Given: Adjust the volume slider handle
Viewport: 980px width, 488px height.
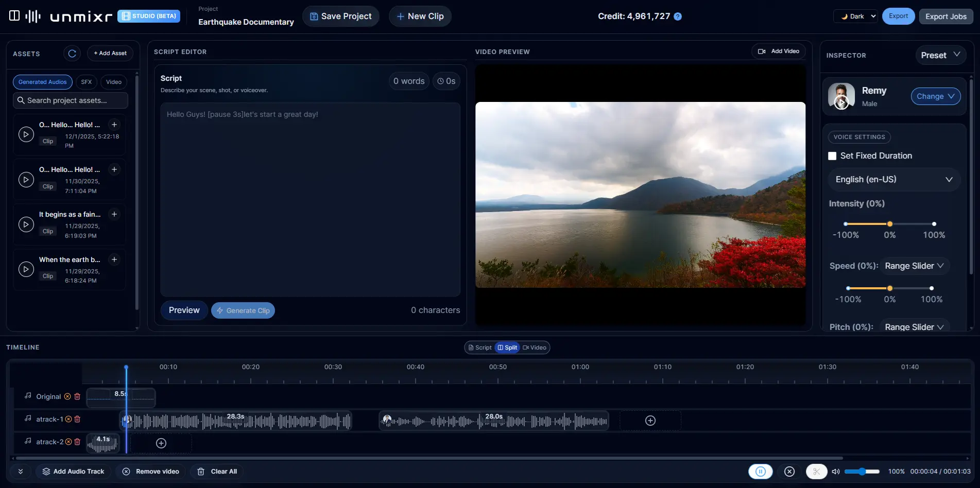Looking at the screenshot, I should [863, 471].
